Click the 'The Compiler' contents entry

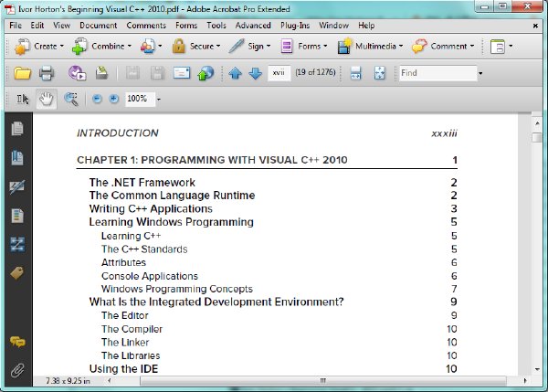coord(132,329)
